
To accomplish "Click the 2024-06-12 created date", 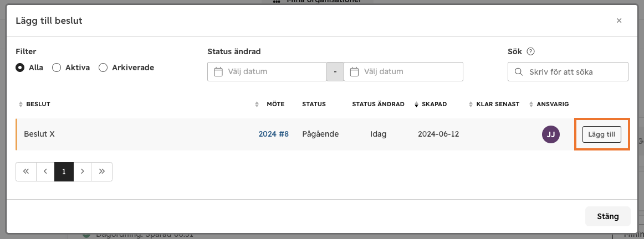I will (438, 134).
